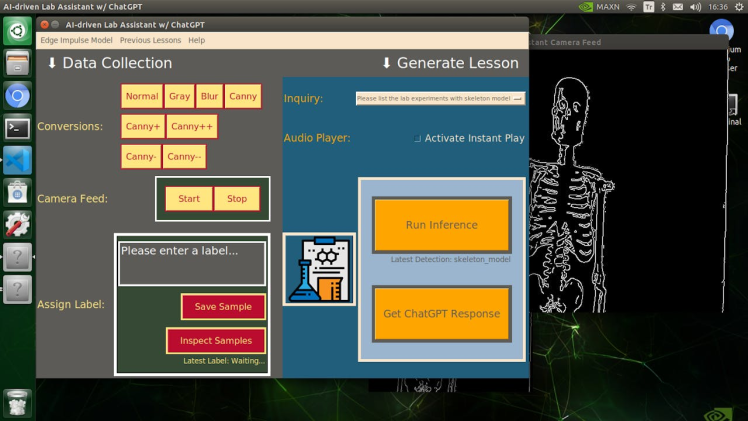Select the Canny++ conversion button
The width and height of the screenshot is (748, 421).
(x=192, y=126)
